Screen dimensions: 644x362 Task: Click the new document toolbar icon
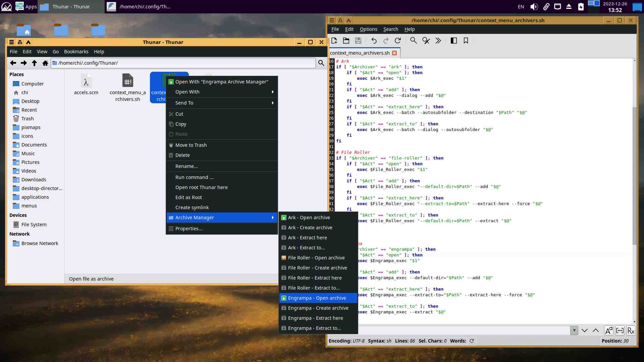(x=334, y=41)
